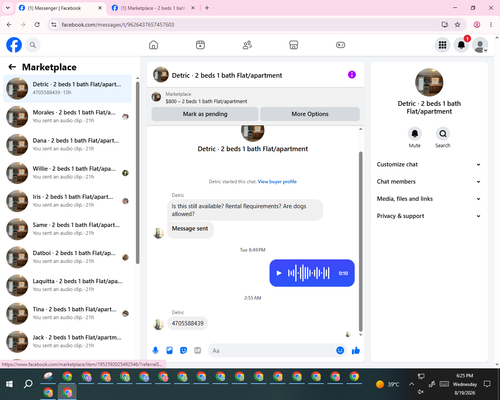
Task: Send a thumbs up like
Action: pos(356,350)
